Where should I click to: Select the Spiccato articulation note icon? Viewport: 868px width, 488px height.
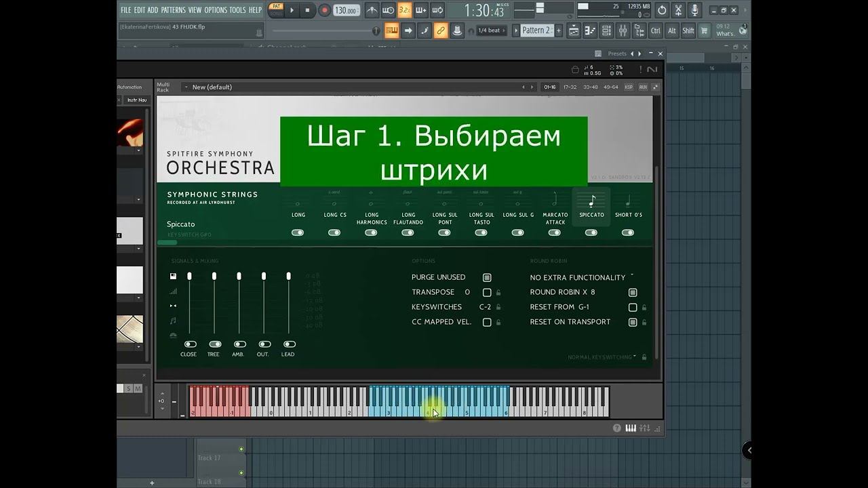[591, 201]
